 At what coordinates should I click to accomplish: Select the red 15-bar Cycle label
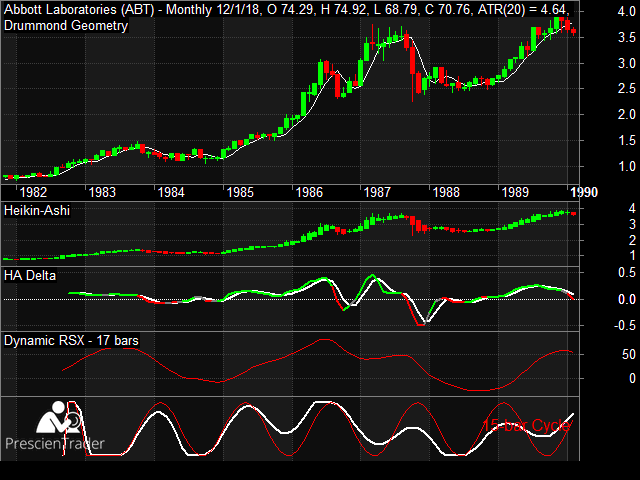[x=527, y=425]
